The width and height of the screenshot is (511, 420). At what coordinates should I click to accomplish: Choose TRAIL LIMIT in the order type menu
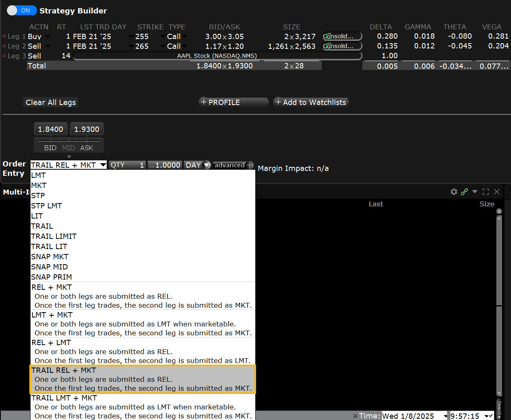click(x=54, y=236)
